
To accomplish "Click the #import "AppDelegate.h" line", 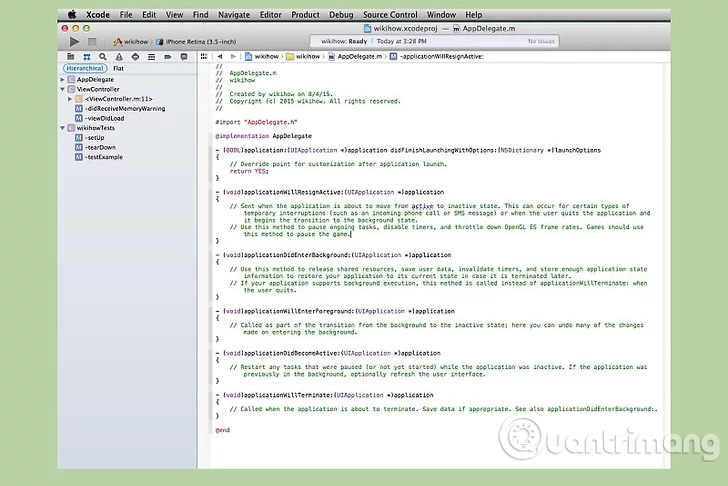I will tap(256, 122).
